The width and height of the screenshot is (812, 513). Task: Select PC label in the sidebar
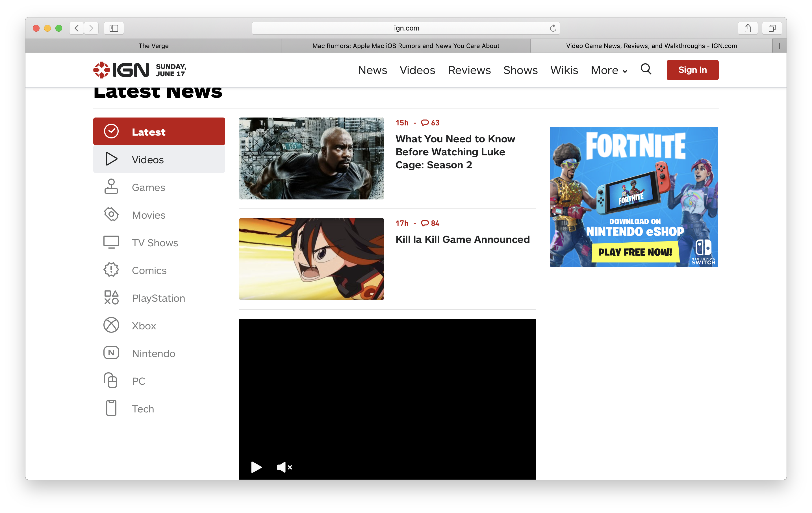pyautogui.click(x=139, y=381)
